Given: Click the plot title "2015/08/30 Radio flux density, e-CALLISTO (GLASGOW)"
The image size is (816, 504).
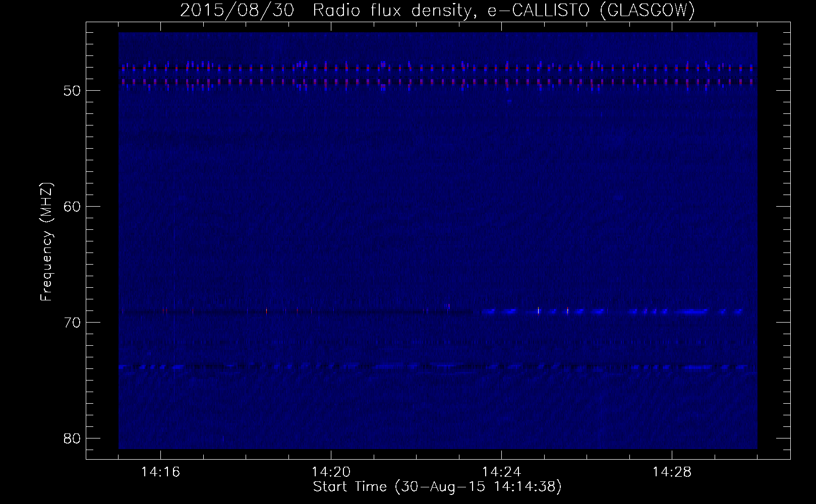Looking at the screenshot, I should point(438,11).
